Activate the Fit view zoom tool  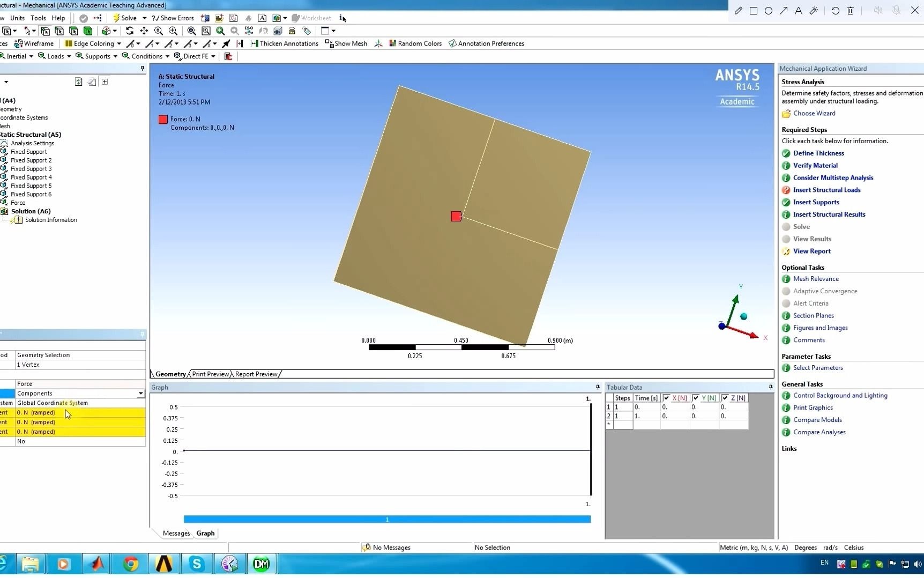(191, 31)
